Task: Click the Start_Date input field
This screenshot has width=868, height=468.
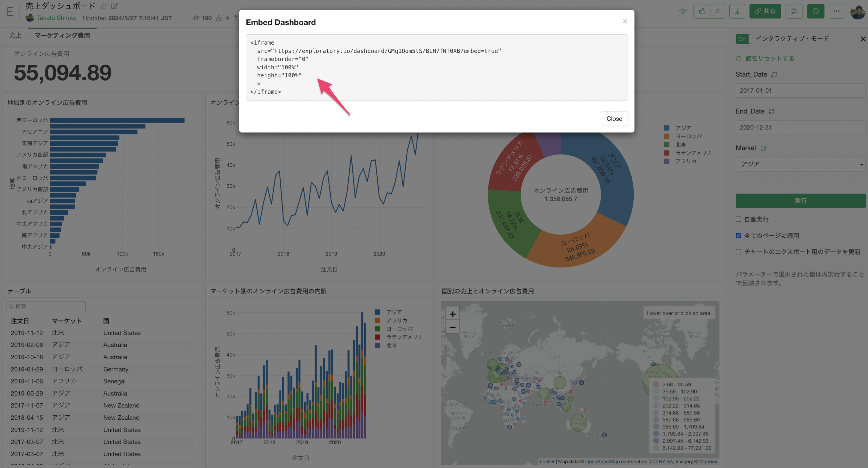Action: coord(800,90)
